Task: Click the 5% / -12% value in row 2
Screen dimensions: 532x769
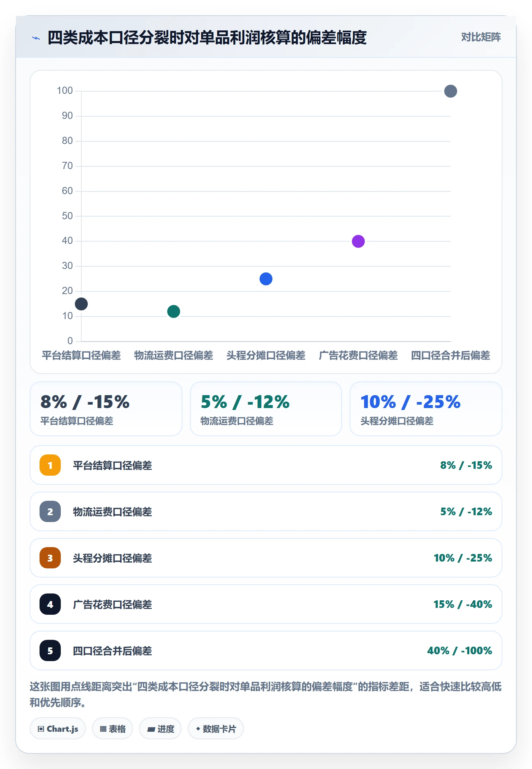Action: click(x=466, y=512)
